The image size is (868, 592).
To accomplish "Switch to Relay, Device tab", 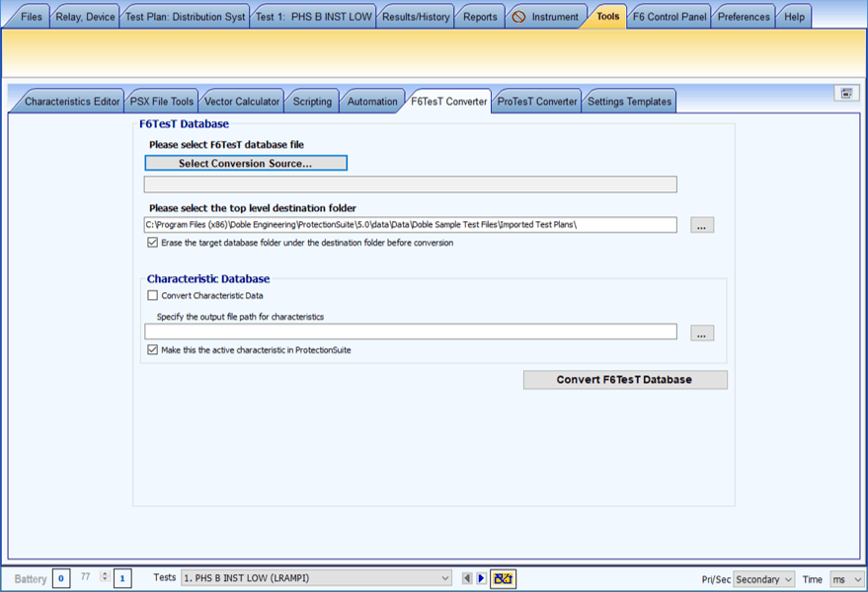I will coord(85,17).
